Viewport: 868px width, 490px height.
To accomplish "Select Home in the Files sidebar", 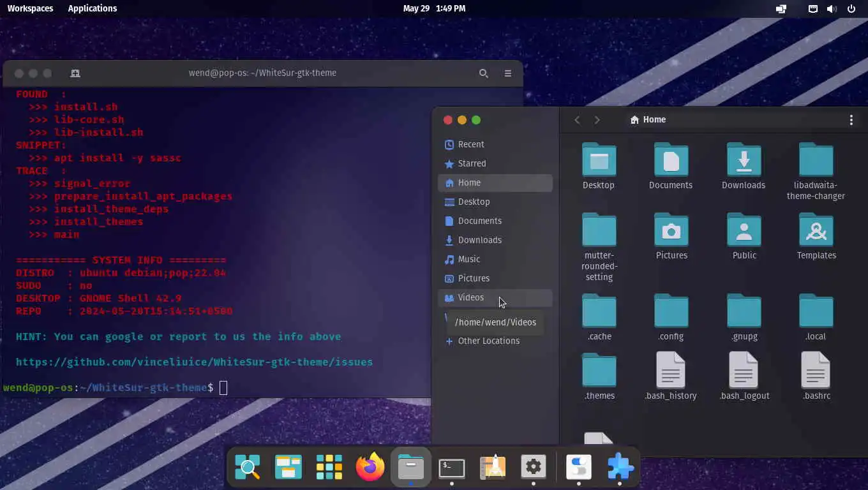I will [x=495, y=182].
